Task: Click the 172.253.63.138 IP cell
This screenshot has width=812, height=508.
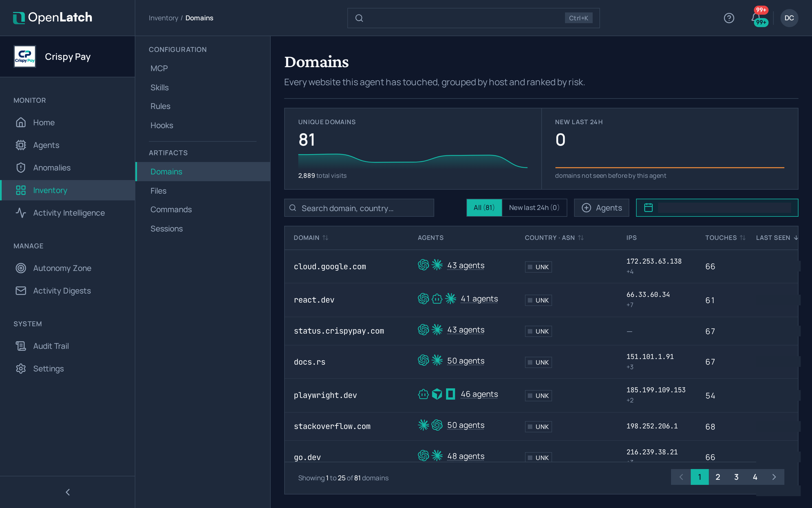Action: [x=654, y=261]
